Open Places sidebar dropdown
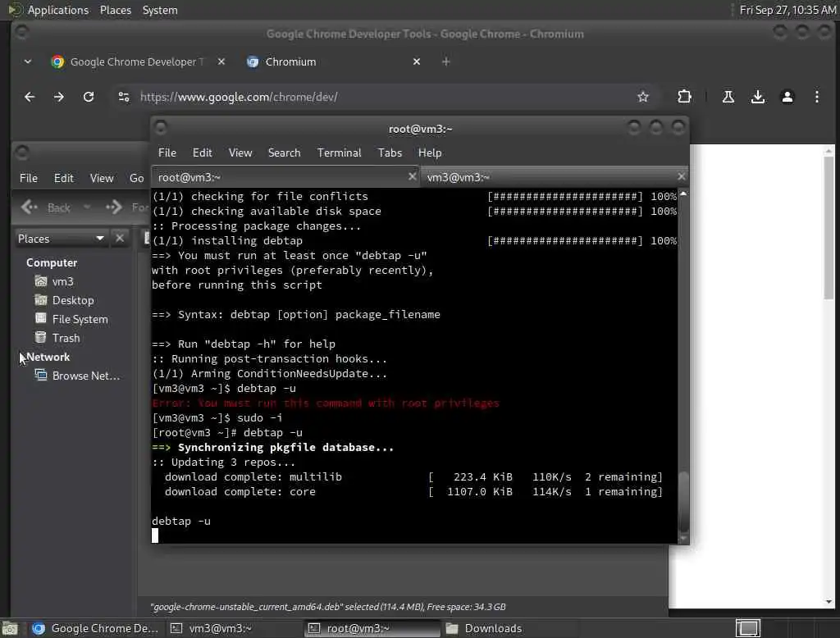840x638 pixels. coord(61,239)
